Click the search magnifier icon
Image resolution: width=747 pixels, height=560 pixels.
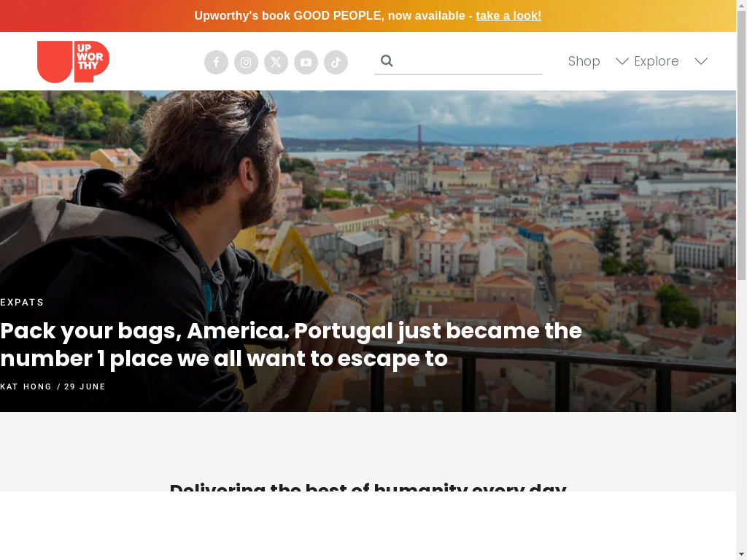pos(387,61)
